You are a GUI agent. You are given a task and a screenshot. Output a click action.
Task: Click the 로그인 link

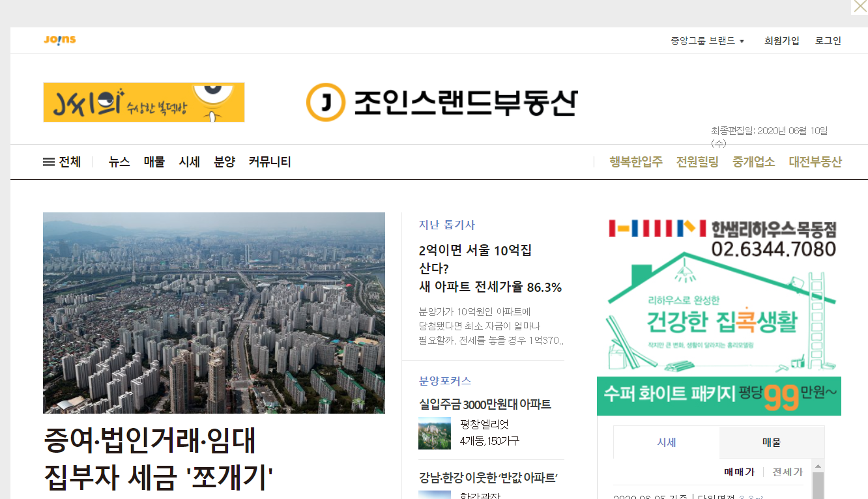(x=828, y=40)
